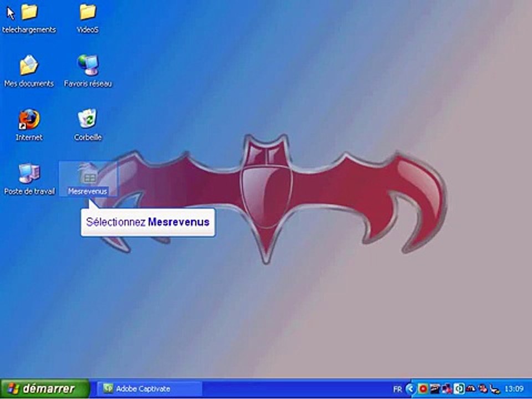Click the Sélectionnez Mesrevenus tooltip

(x=148, y=222)
